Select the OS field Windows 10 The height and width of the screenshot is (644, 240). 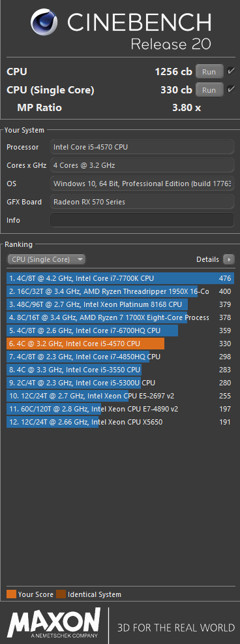142,183
